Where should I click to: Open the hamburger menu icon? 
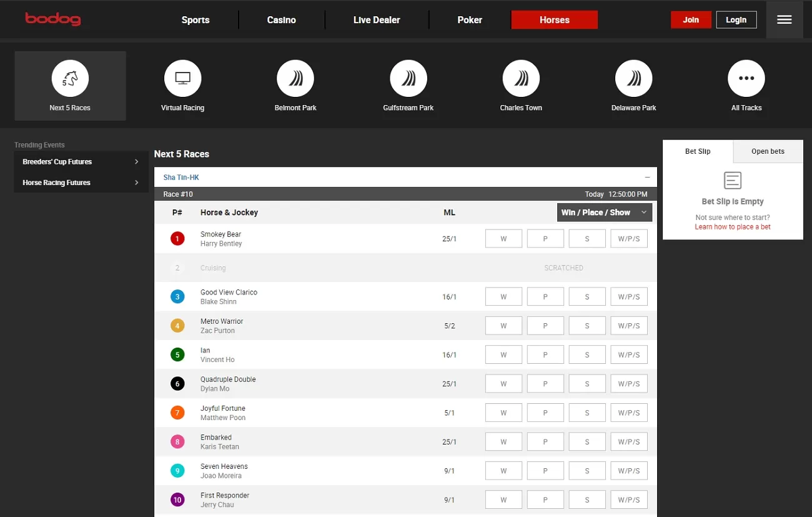[x=785, y=20]
